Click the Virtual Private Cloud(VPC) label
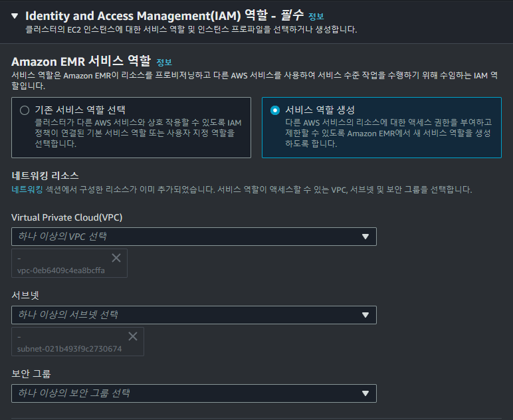Viewport: 513px width, 420px height. point(66,217)
